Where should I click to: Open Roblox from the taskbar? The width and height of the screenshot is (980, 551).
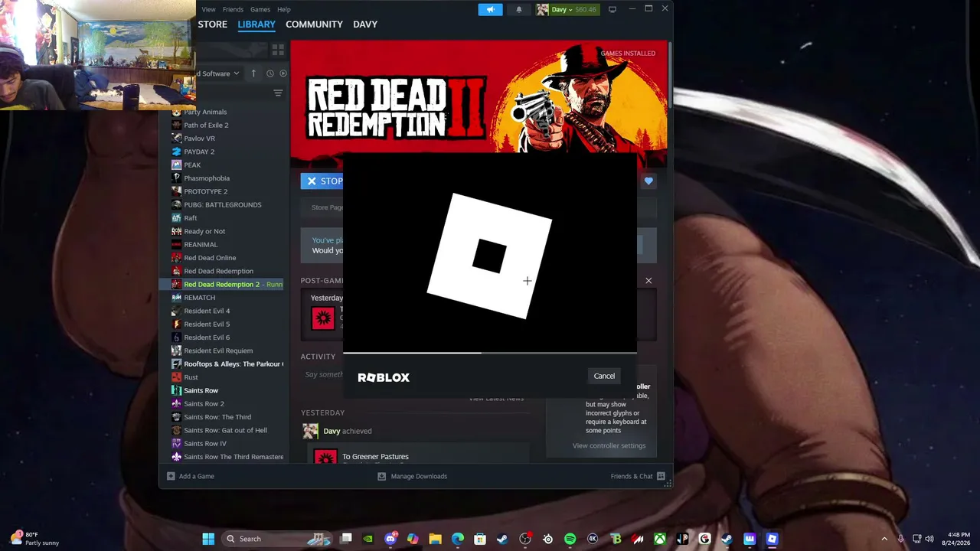pyautogui.click(x=773, y=539)
